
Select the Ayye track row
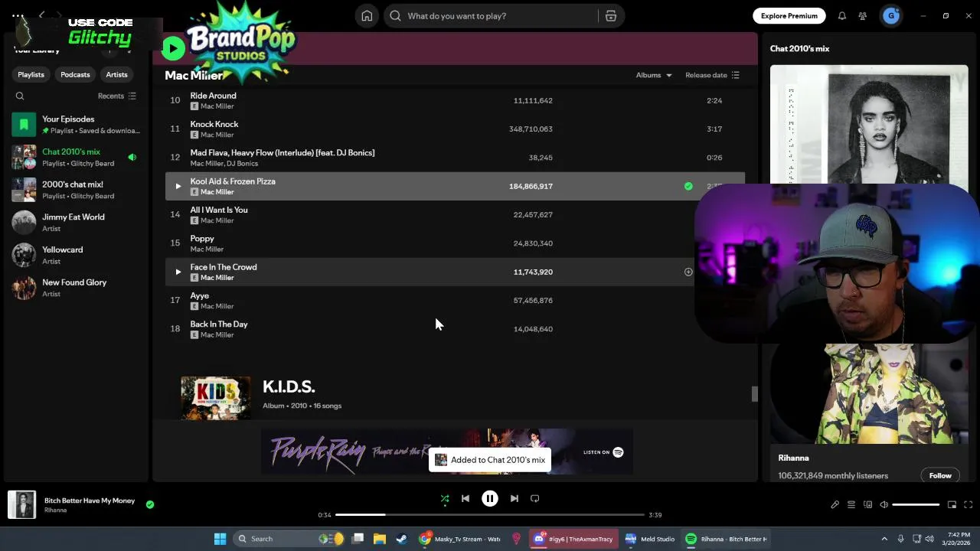pos(455,300)
